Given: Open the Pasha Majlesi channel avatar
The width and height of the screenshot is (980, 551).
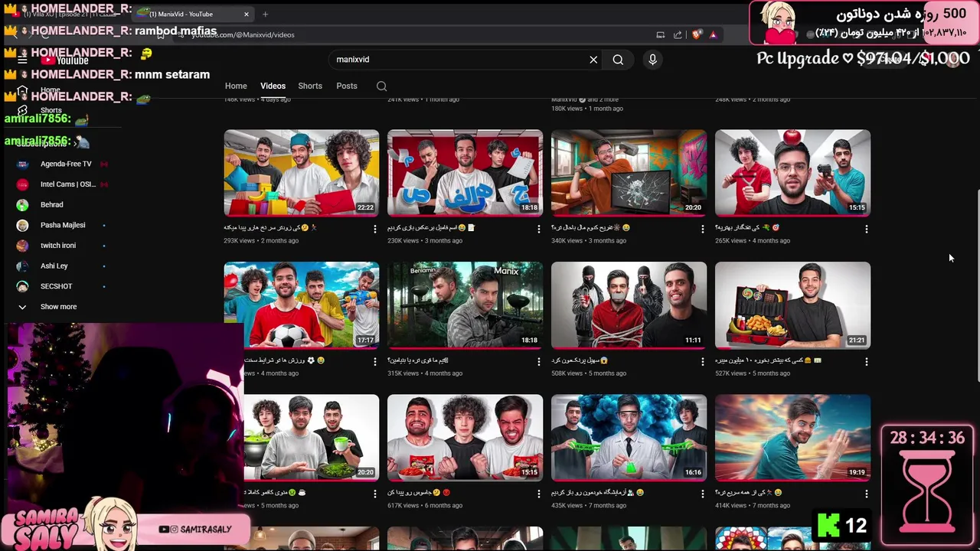Looking at the screenshot, I should pyautogui.click(x=22, y=225).
